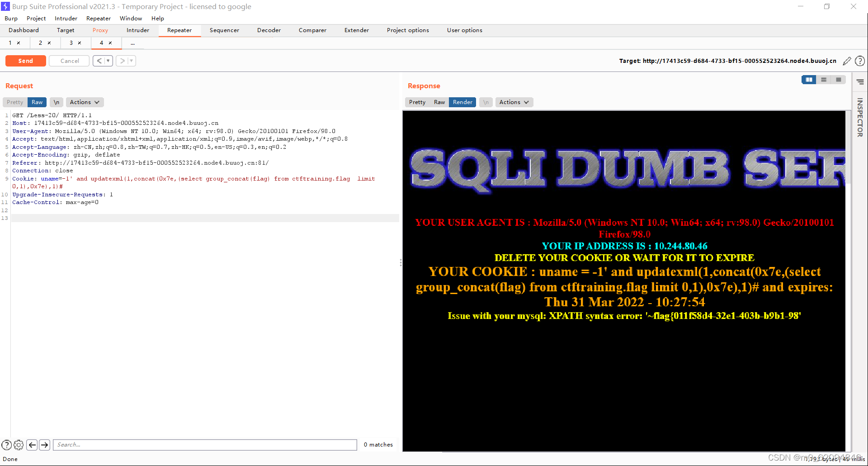Open the User options tab
This screenshot has height=466, width=868.
click(x=465, y=30)
